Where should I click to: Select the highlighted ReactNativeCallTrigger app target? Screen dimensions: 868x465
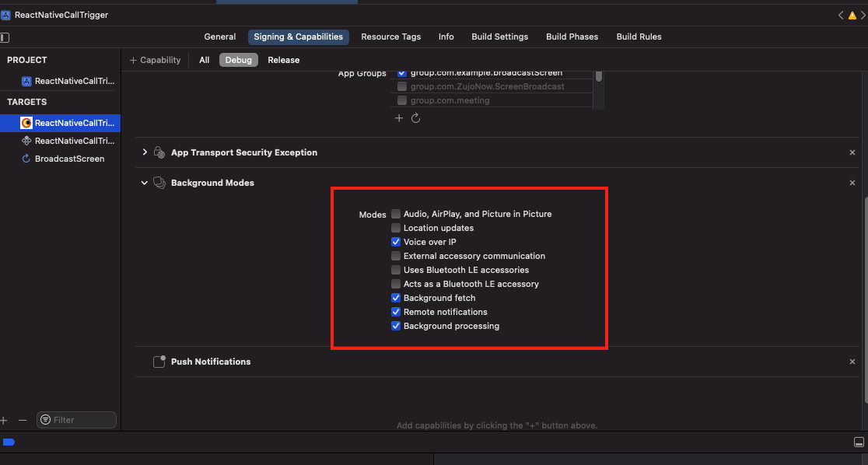pyautogui.click(x=61, y=123)
